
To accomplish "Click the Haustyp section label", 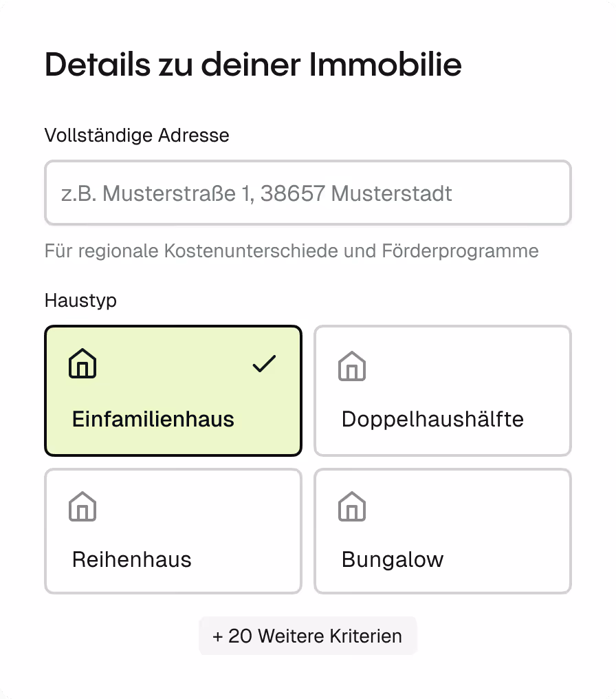I will (x=80, y=301).
